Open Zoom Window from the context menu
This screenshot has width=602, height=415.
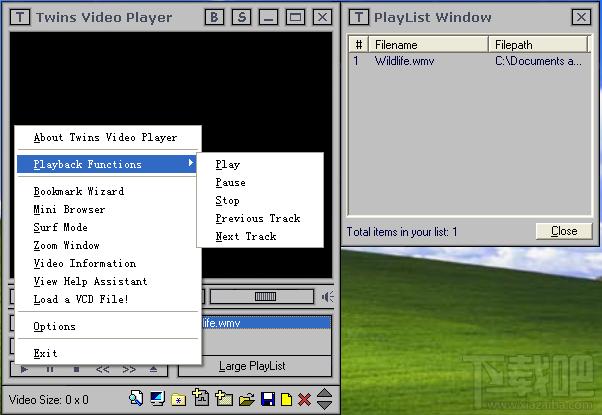[x=108, y=246]
